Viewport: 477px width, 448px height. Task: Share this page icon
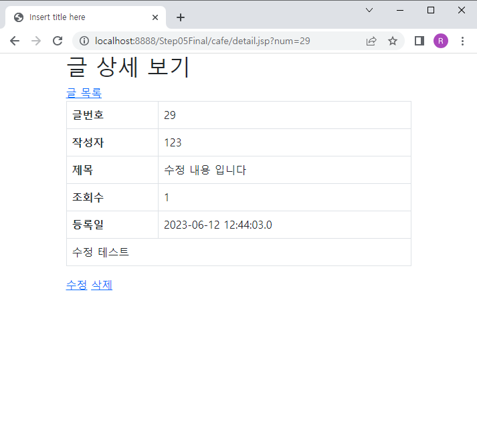point(371,41)
